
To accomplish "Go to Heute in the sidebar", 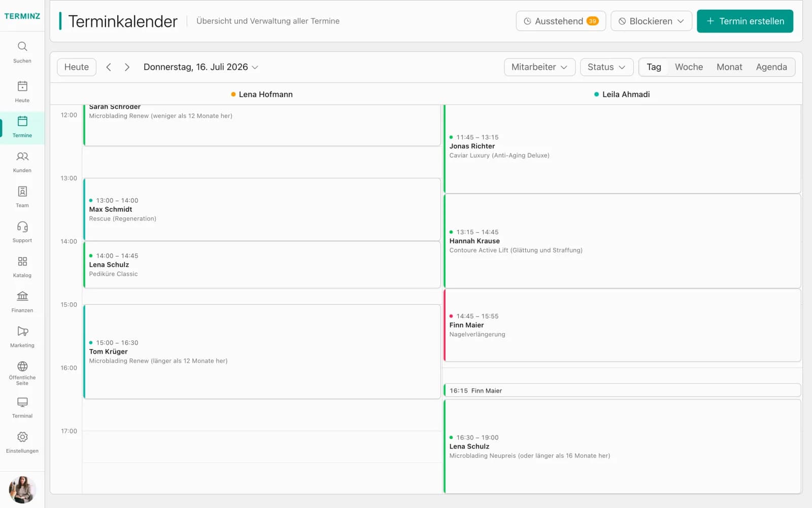I will click(22, 92).
